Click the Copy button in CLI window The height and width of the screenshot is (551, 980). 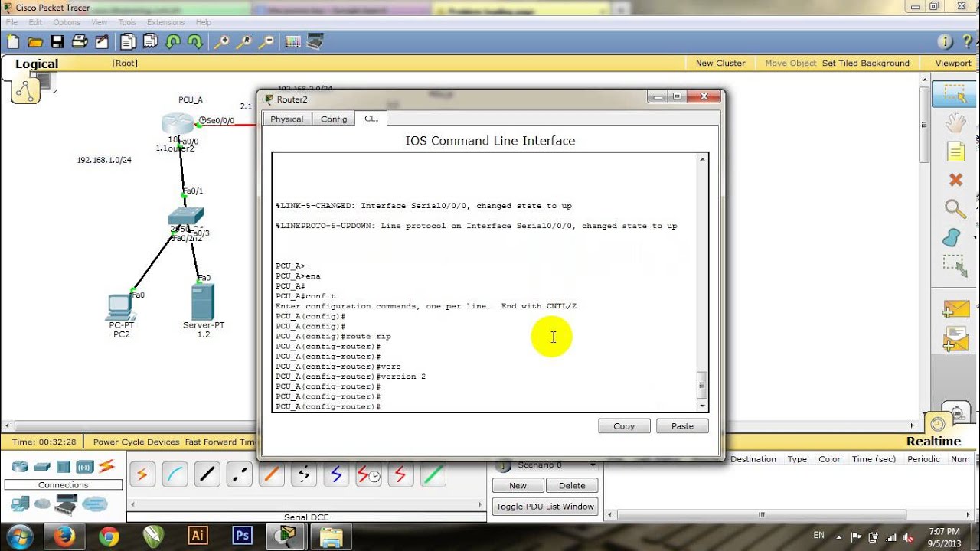[x=624, y=426]
